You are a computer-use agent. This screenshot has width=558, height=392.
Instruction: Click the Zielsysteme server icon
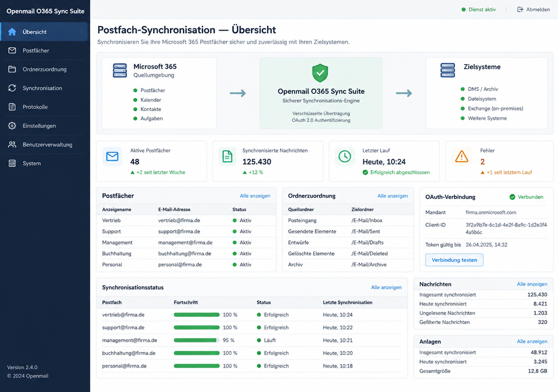point(448,70)
